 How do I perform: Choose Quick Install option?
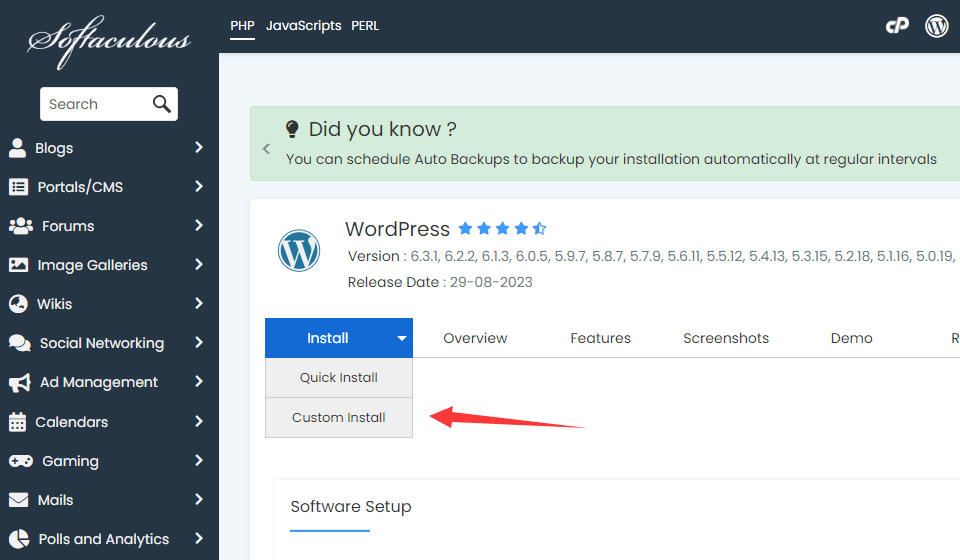pyautogui.click(x=338, y=377)
